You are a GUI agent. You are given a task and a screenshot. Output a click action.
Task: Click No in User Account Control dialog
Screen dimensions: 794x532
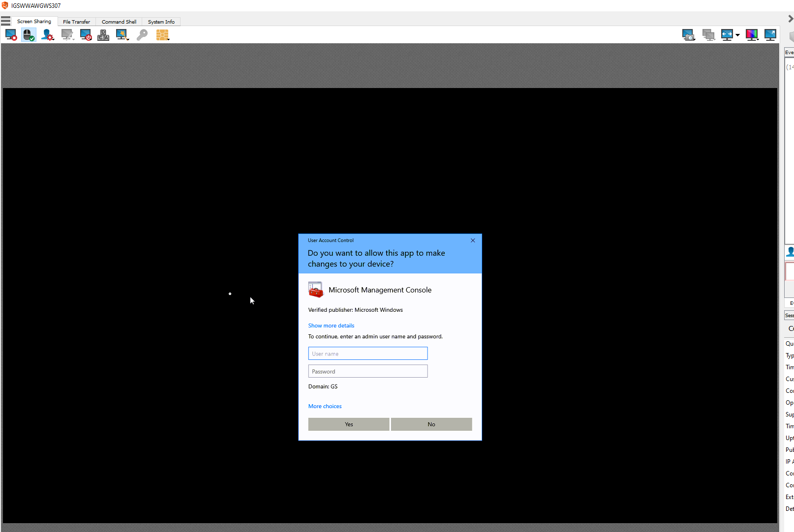pyautogui.click(x=431, y=424)
